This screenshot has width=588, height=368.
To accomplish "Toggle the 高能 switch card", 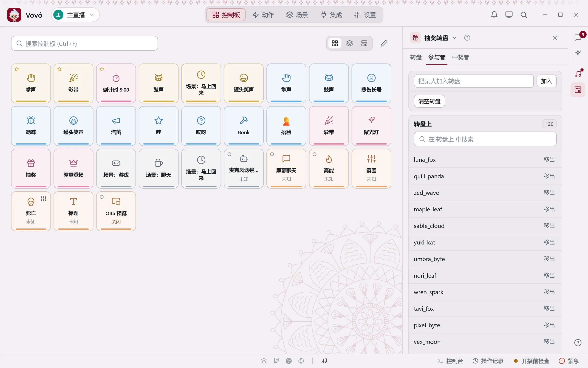I will [329, 169].
